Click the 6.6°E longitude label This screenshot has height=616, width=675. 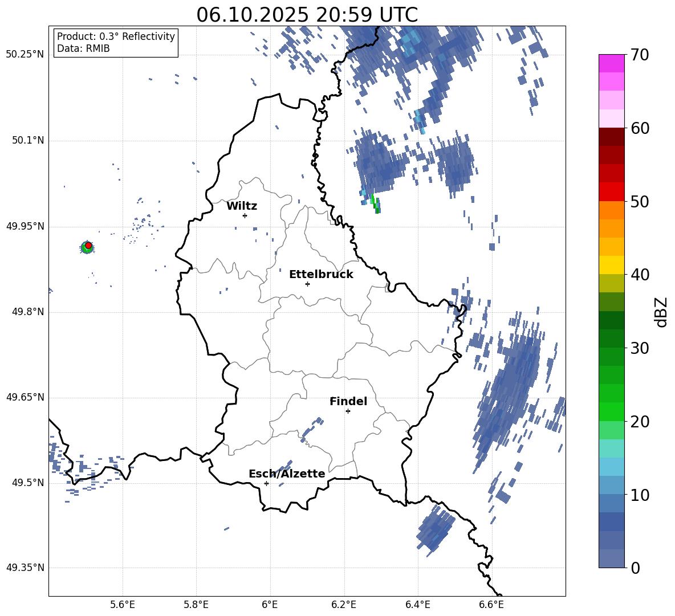[x=491, y=605]
